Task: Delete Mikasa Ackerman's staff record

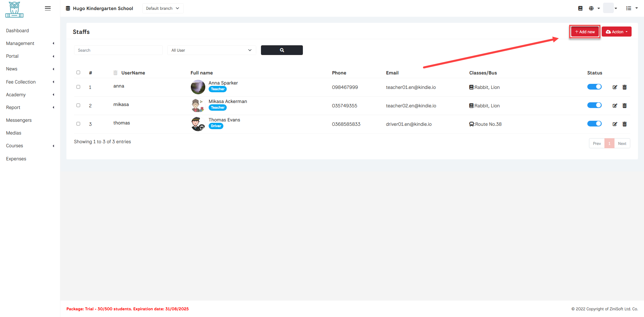Action: (624, 106)
